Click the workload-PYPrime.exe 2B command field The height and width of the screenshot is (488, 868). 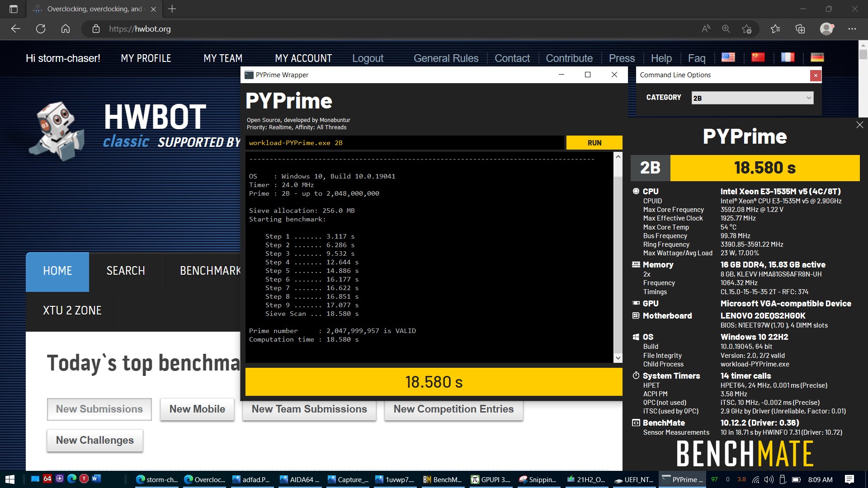pos(405,143)
